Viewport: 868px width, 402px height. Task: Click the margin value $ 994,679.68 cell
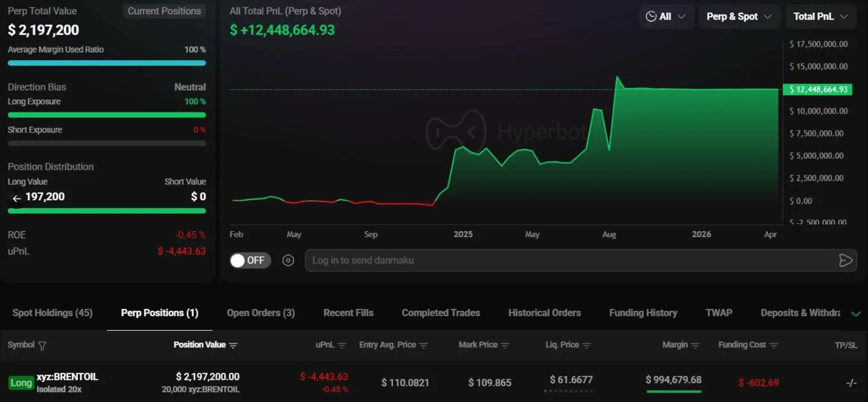(674, 380)
